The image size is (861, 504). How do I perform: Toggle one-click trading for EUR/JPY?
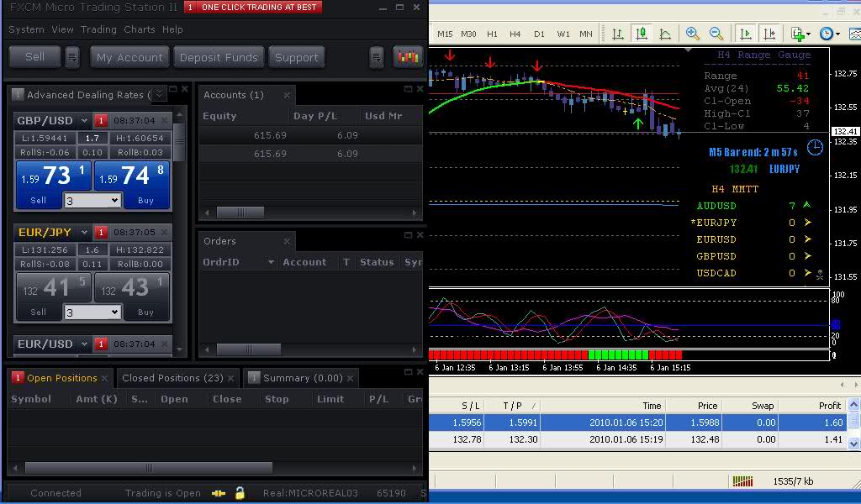pos(101,232)
